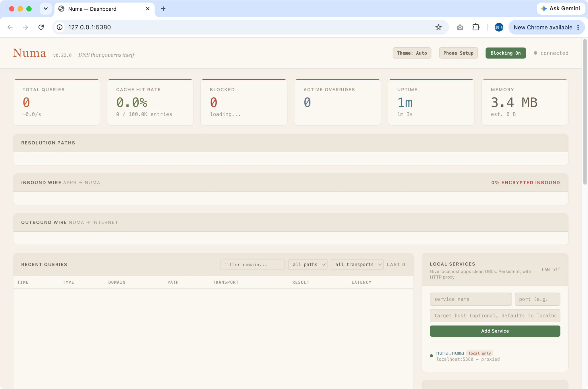Click the RESULT column header

click(301, 282)
